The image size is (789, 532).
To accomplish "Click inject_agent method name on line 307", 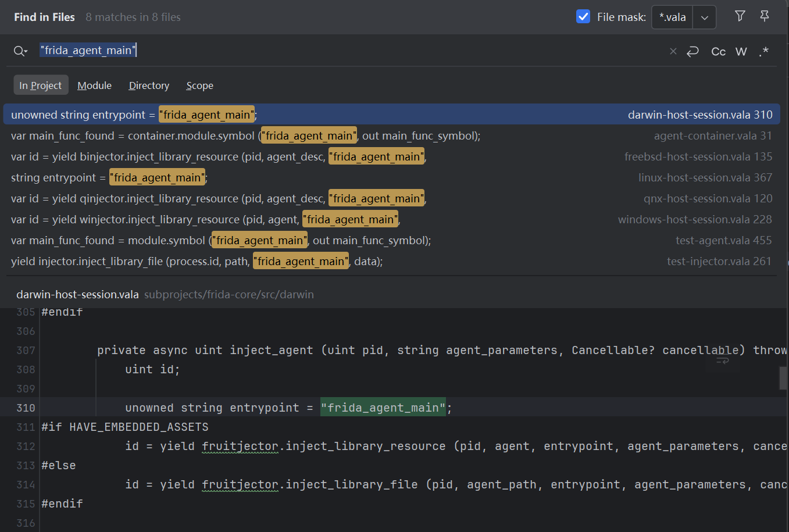I will point(272,350).
